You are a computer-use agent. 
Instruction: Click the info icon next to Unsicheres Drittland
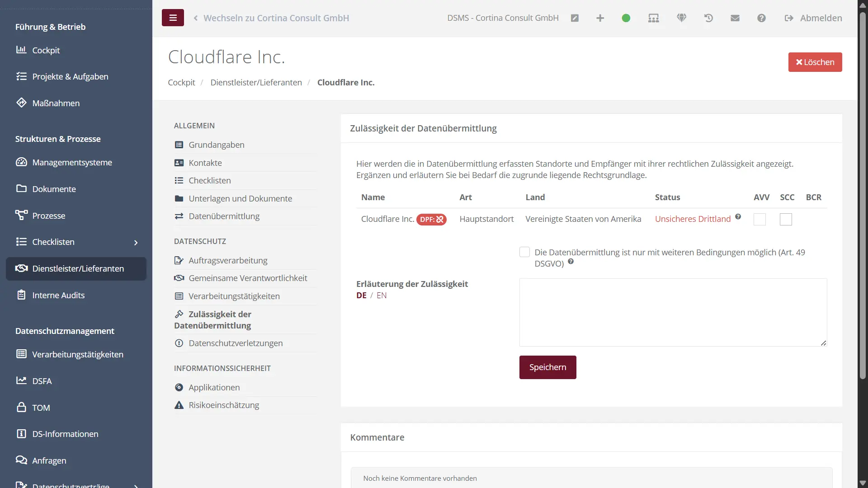738,217
